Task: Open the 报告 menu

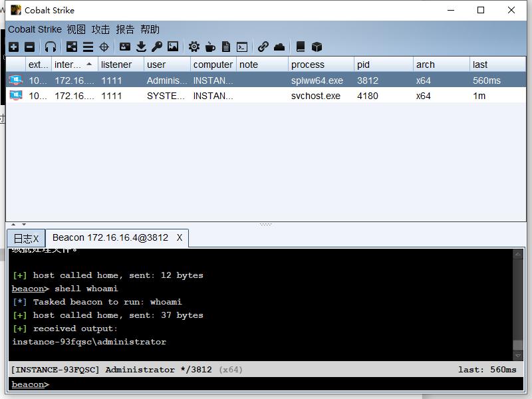Action: (x=125, y=29)
